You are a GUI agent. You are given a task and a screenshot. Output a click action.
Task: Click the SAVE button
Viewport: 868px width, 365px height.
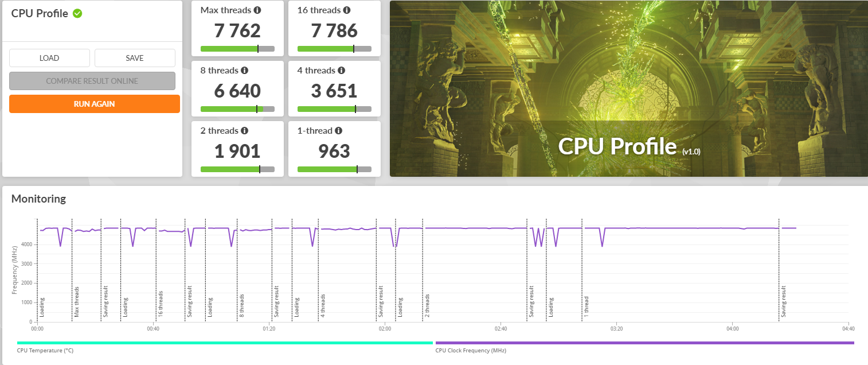pyautogui.click(x=135, y=58)
